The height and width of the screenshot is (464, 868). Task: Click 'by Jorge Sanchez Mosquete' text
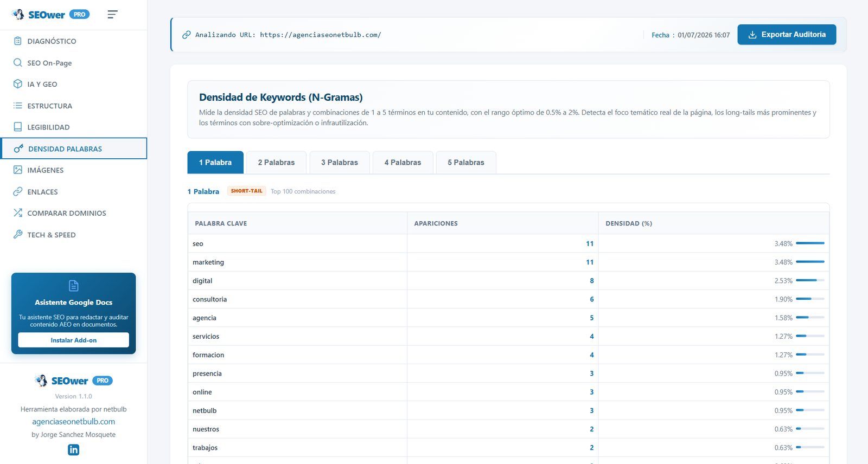(x=74, y=435)
